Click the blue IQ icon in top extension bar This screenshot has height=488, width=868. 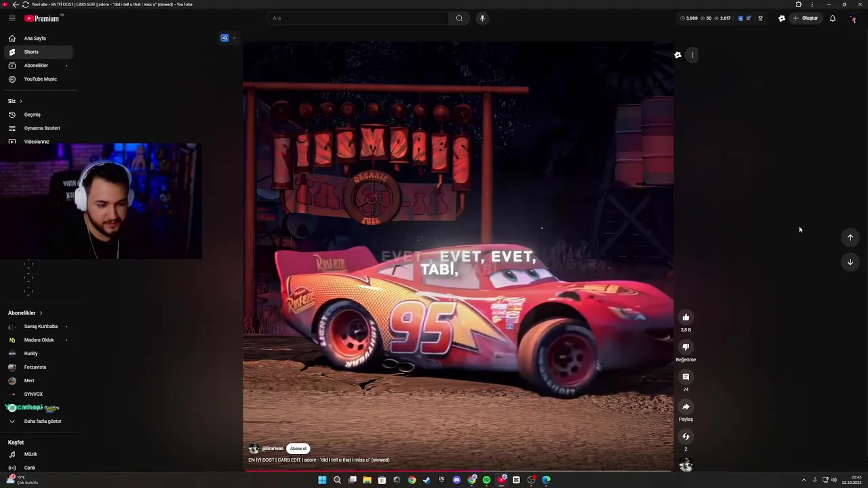741,18
